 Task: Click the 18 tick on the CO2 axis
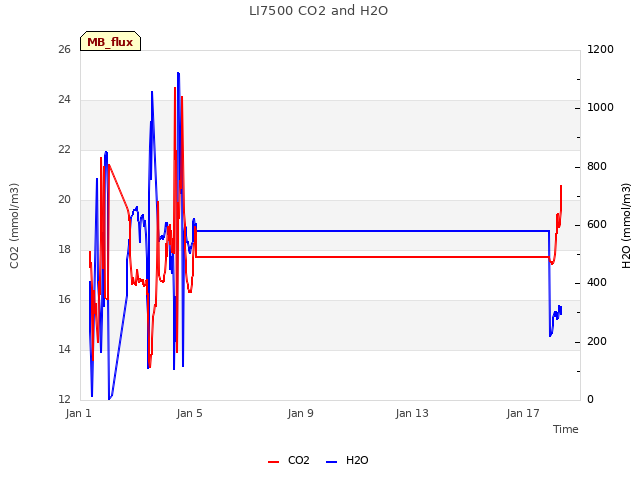pos(64,249)
